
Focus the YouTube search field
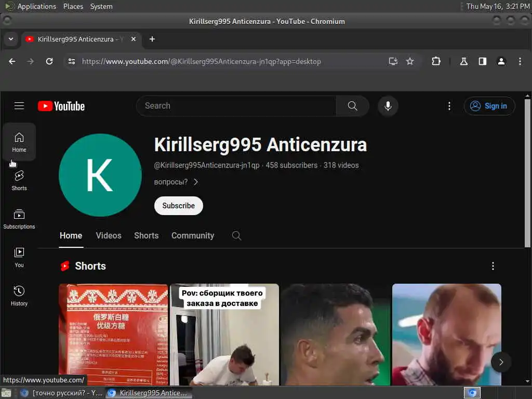[x=236, y=106]
